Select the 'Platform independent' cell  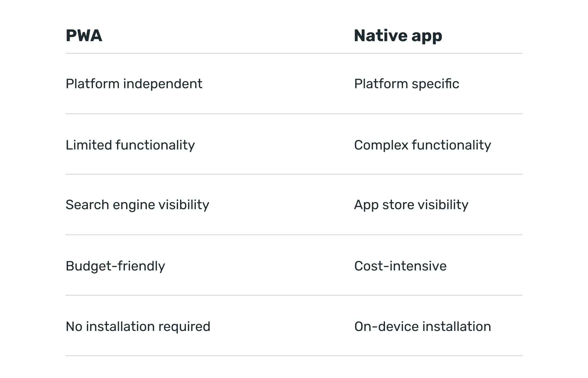click(134, 84)
